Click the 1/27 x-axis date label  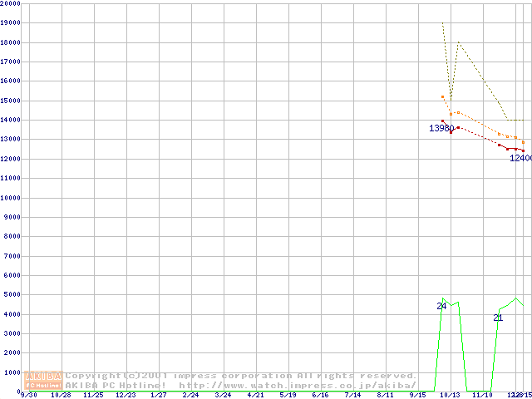coord(159,395)
